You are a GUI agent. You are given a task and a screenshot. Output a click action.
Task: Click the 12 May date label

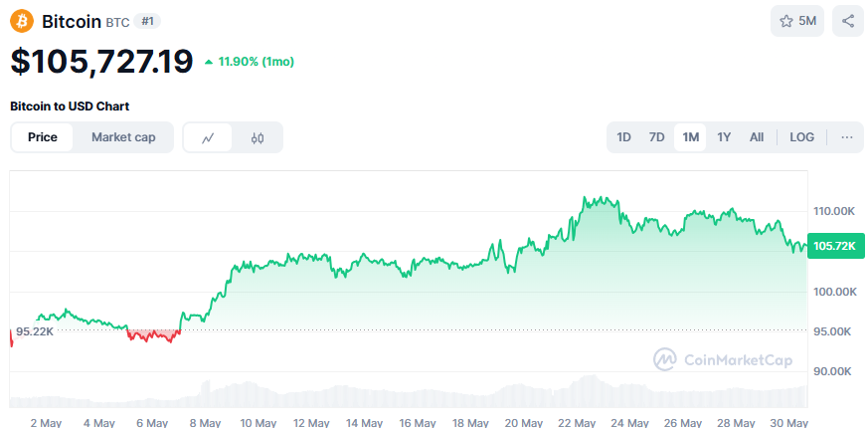[x=311, y=422]
